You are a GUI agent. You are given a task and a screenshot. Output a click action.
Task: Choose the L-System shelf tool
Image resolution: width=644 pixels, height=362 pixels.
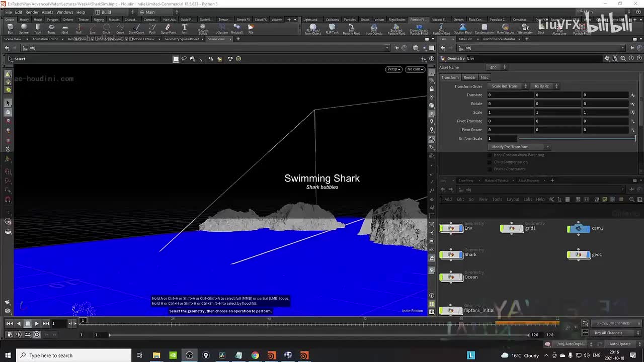(x=221, y=29)
